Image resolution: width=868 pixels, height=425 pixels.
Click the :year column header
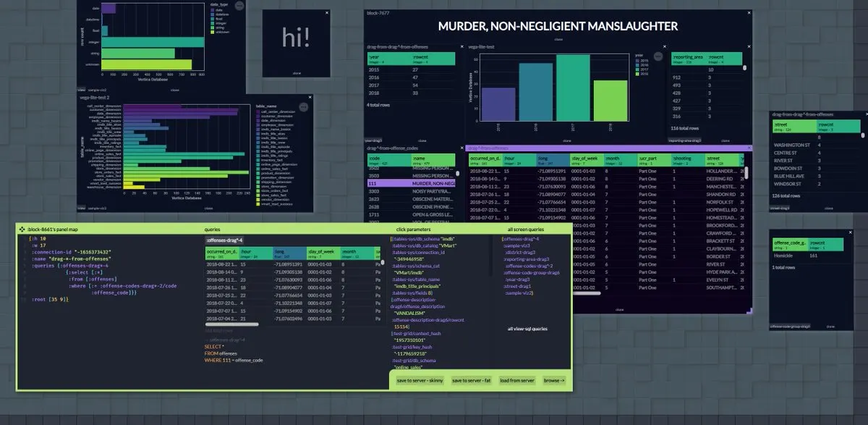[388, 58]
